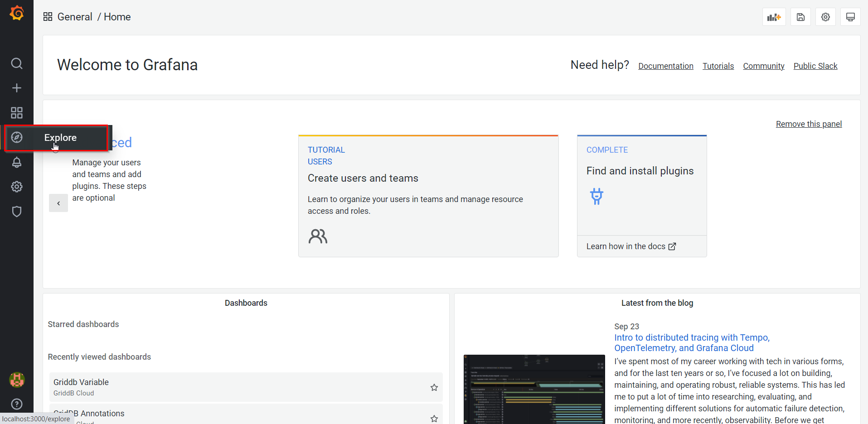Open Server Admin shield icon
The width and height of the screenshot is (868, 424).
point(17,212)
